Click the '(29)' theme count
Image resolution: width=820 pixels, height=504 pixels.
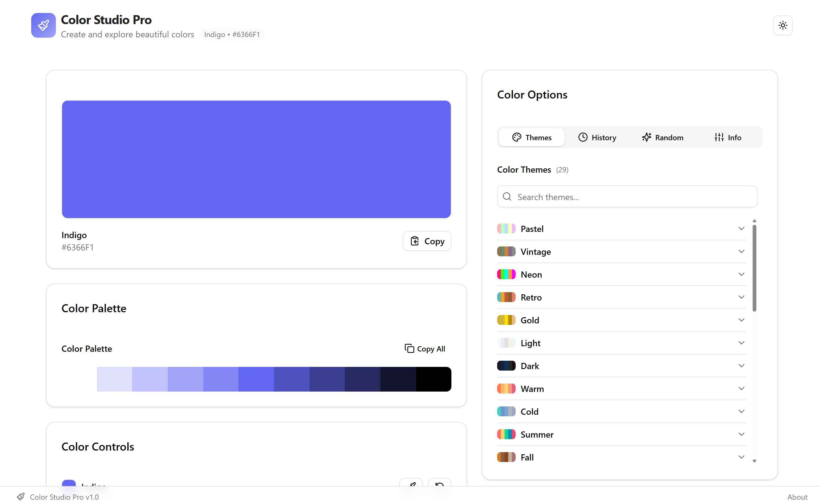[562, 170]
